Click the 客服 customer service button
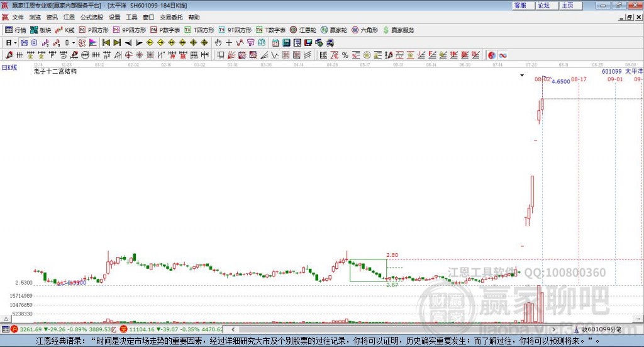The image size is (644, 347). tap(520, 5)
